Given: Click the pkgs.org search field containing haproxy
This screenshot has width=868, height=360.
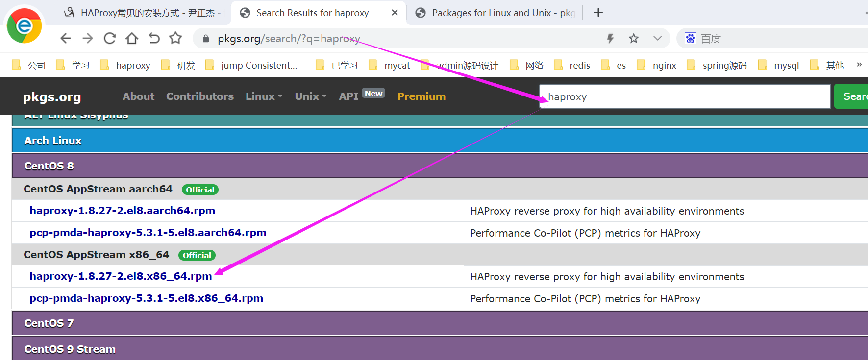Looking at the screenshot, I should point(685,96).
